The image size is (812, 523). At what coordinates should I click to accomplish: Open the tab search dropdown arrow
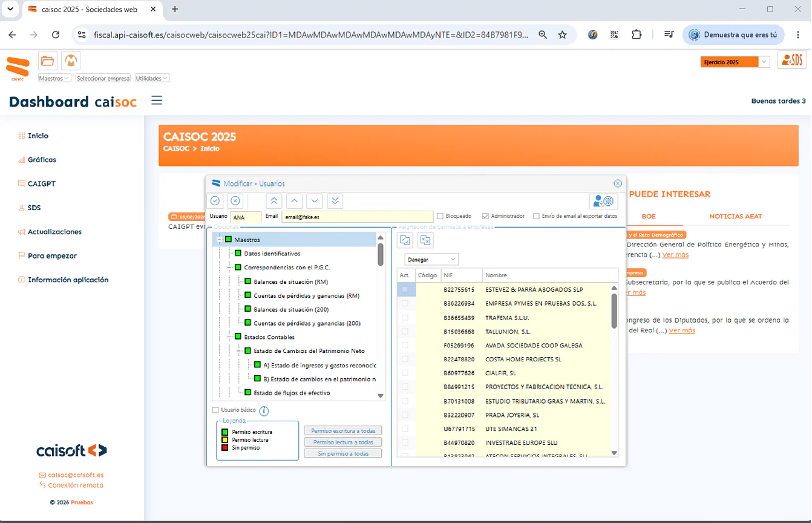pyautogui.click(x=10, y=9)
